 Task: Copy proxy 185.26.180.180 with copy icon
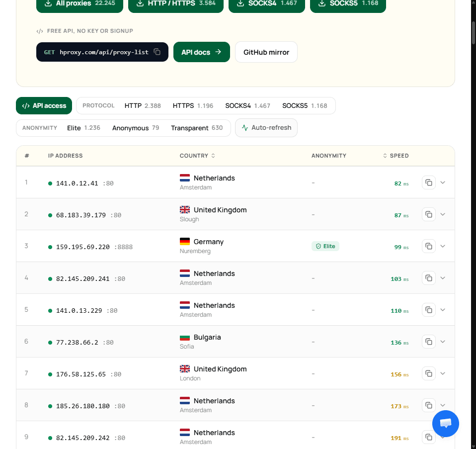pos(429,405)
